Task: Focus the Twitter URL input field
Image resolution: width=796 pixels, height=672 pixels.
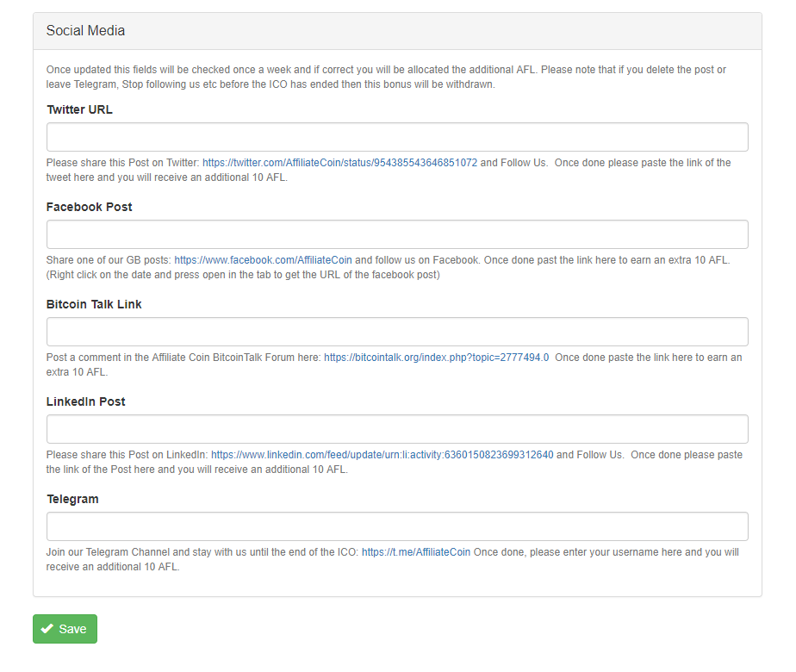Action: click(397, 137)
